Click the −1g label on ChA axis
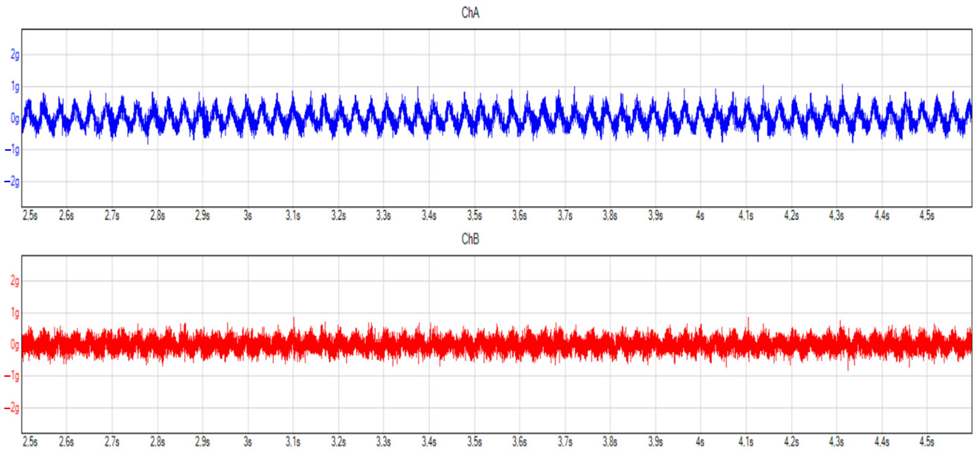The image size is (980, 454). click(12, 150)
